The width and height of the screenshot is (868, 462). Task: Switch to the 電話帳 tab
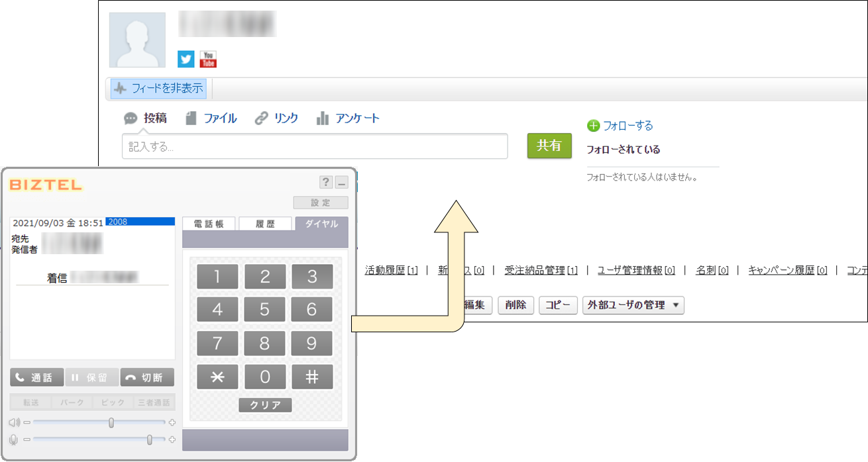pos(208,224)
